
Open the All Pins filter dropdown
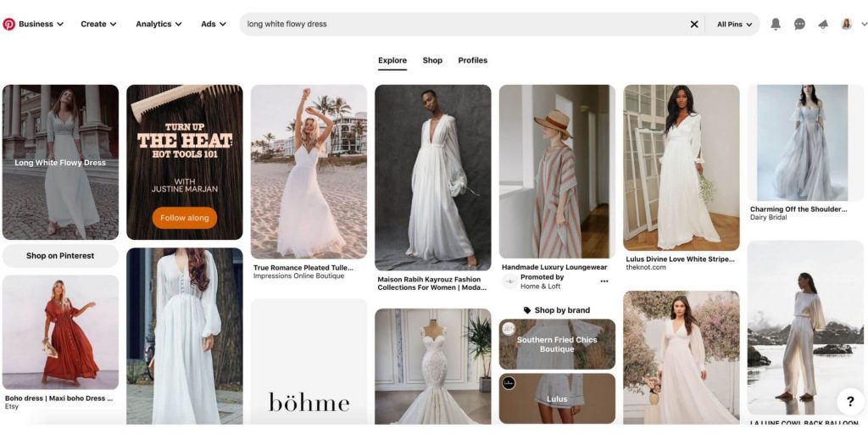coord(734,25)
